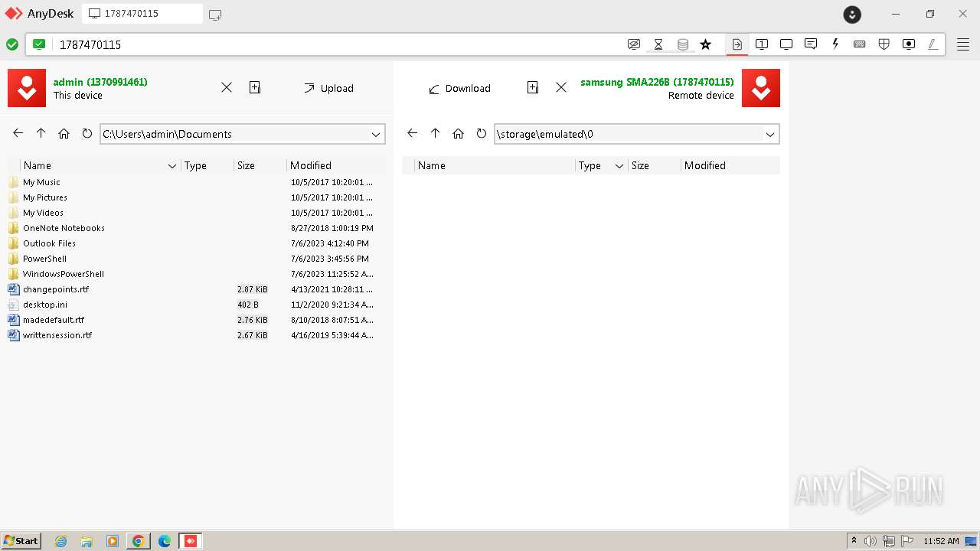Click the Download button
The image size is (980, 551).
(x=459, y=88)
